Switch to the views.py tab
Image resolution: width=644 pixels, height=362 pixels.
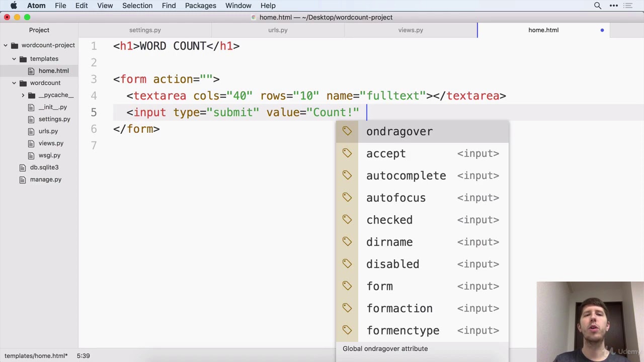click(x=411, y=30)
